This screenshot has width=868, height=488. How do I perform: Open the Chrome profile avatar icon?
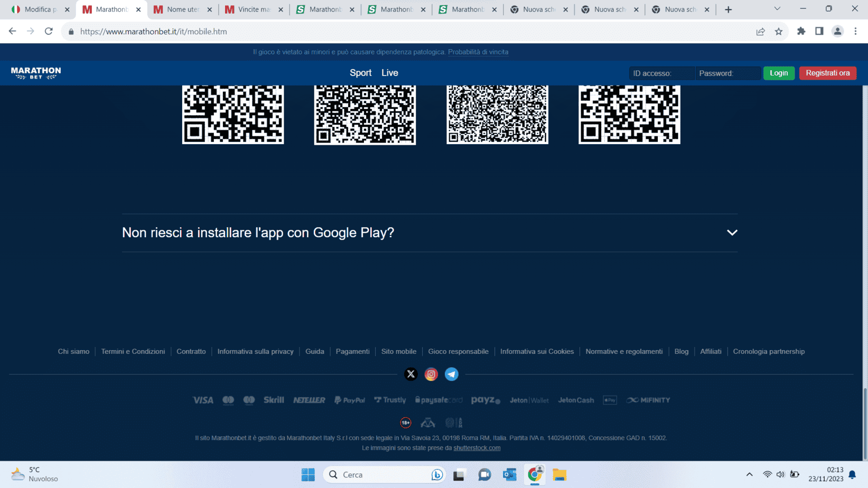(x=837, y=32)
